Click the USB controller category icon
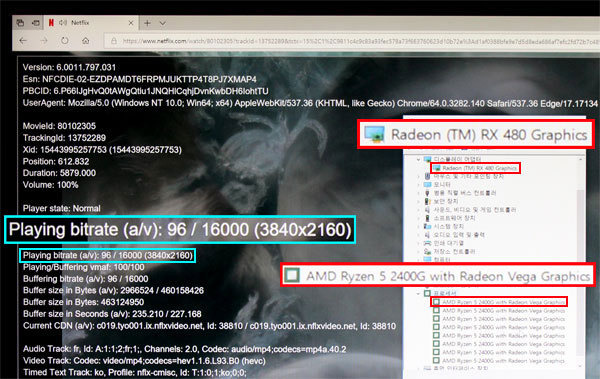The image size is (600, 379). click(x=427, y=193)
